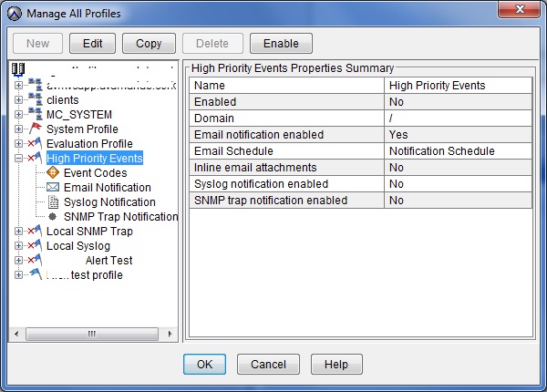Expand the MC_SYSTEM tree node

[x=18, y=114]
